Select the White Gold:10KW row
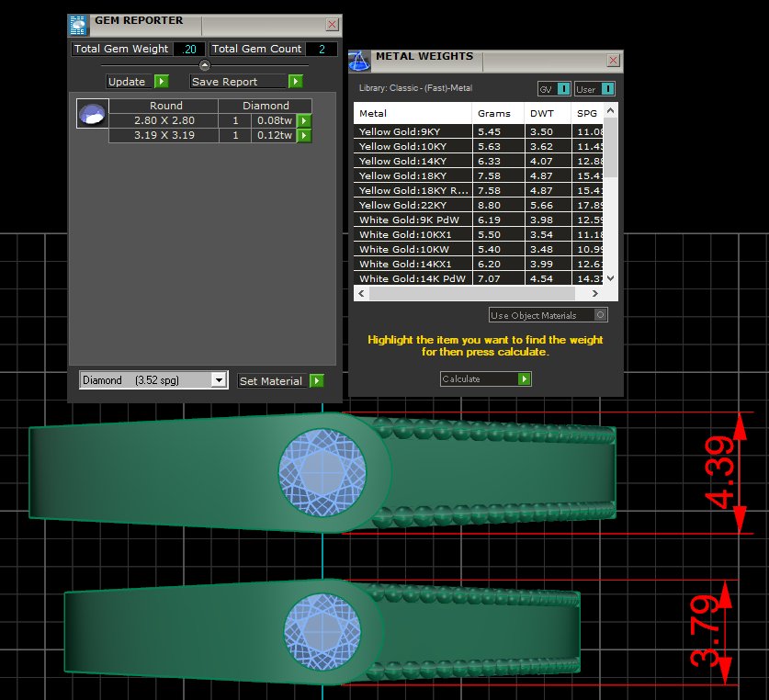This screenshot has height=700, width=769. click(478, 249)
